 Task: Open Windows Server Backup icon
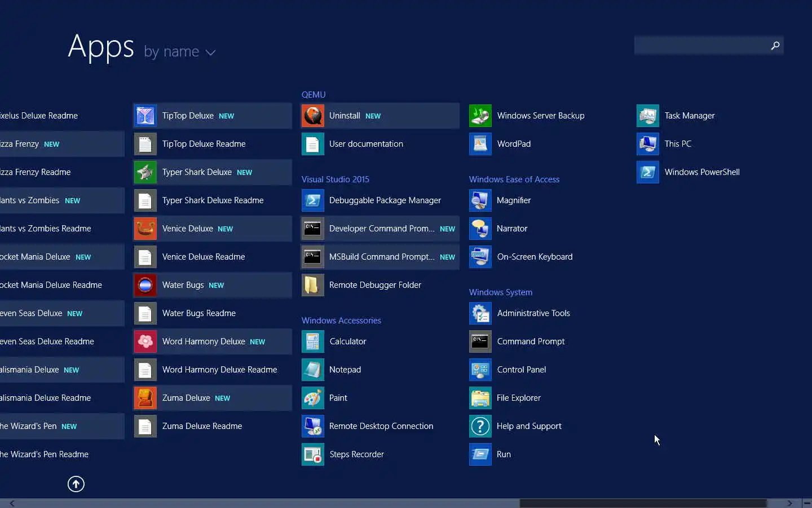480,116
